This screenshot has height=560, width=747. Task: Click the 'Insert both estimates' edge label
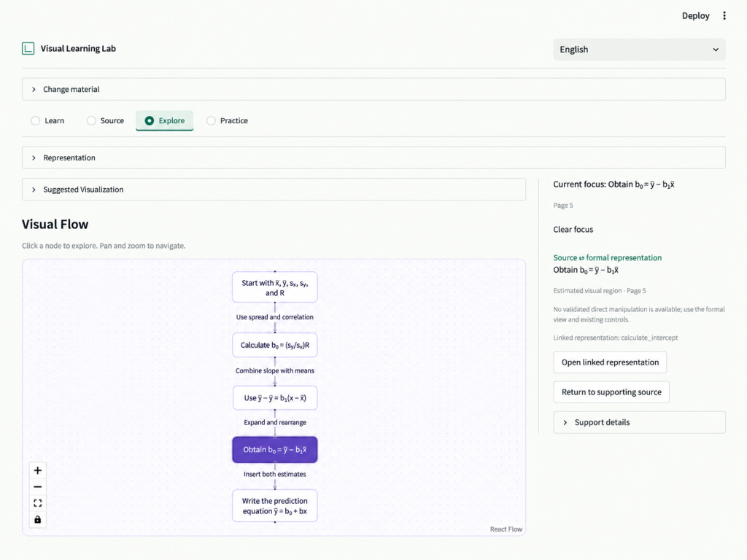point(275,474)
